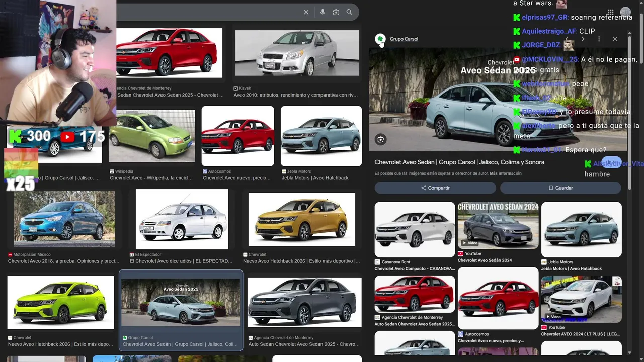Go to next image in preview panel

[x=583, y=39]
